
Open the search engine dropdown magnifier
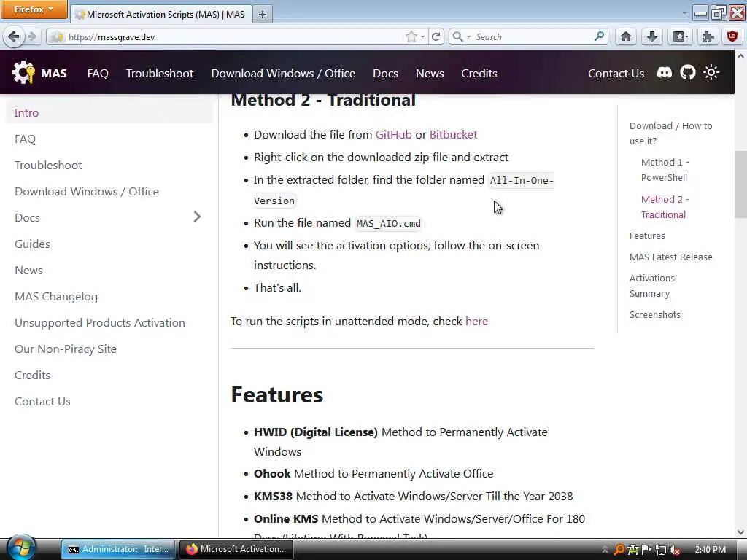click(461, 36)
